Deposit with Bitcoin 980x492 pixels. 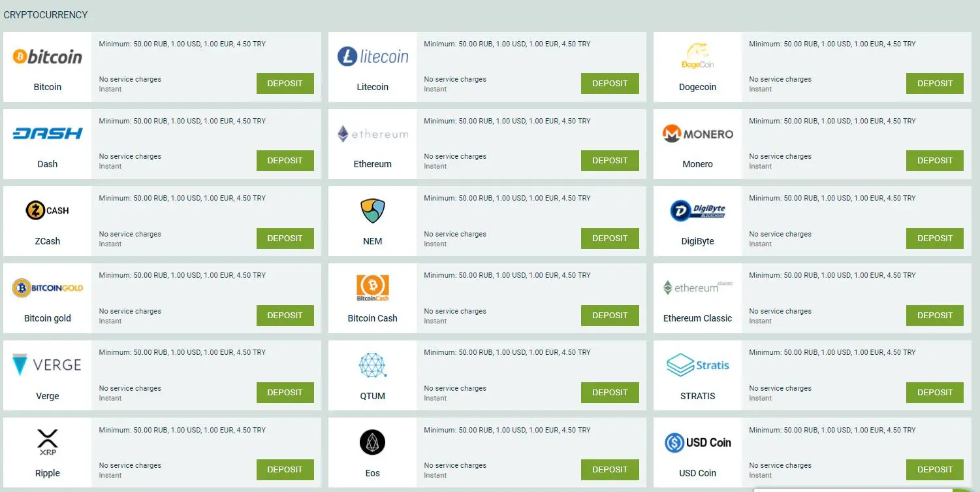285,84
